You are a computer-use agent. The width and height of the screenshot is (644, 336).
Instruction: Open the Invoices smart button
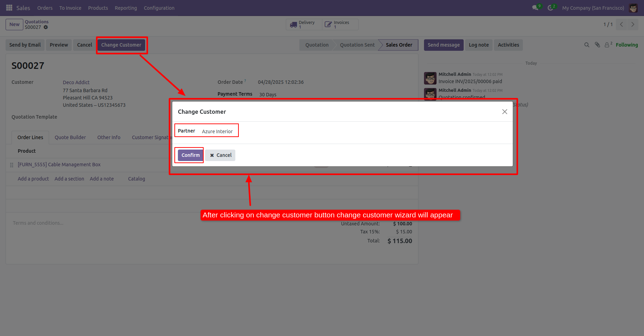pos(340,24)
